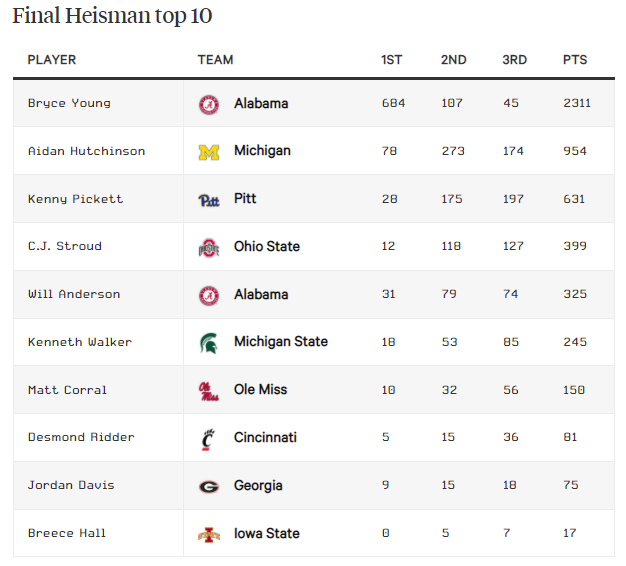Click the Cincinnati Bearcats logo
Viewport: 626px width, 566px height.
[208, 438]
